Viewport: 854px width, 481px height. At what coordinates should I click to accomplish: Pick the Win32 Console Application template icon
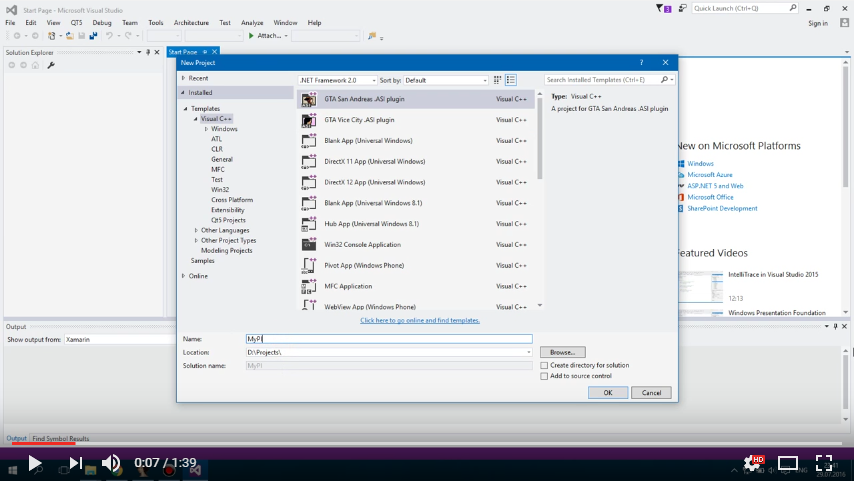pos(309,245)
